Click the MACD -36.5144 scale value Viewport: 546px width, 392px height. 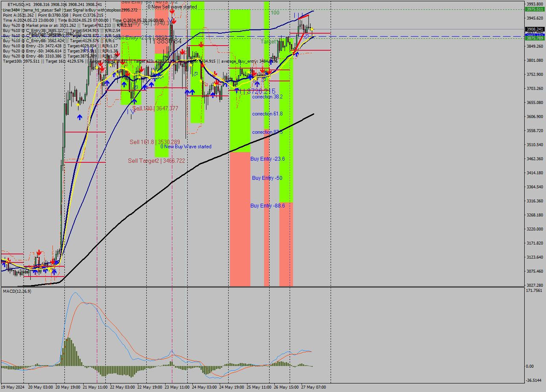(534, 380)
